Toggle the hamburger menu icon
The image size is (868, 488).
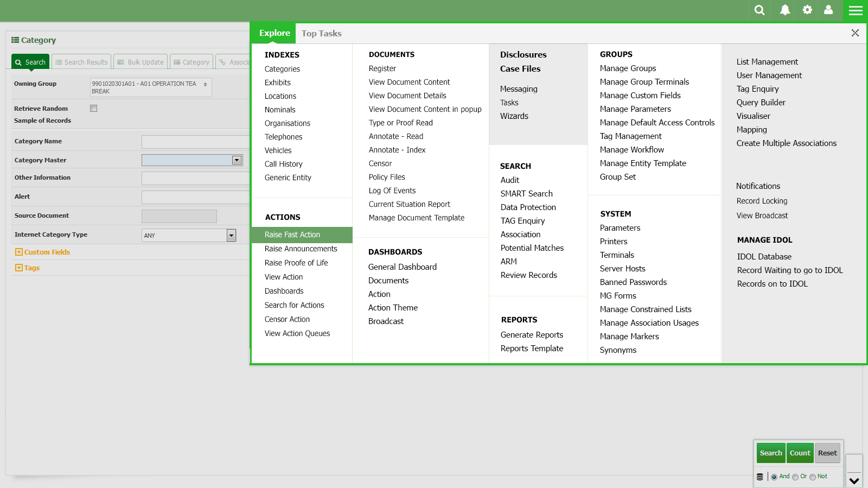click(856, 10)
